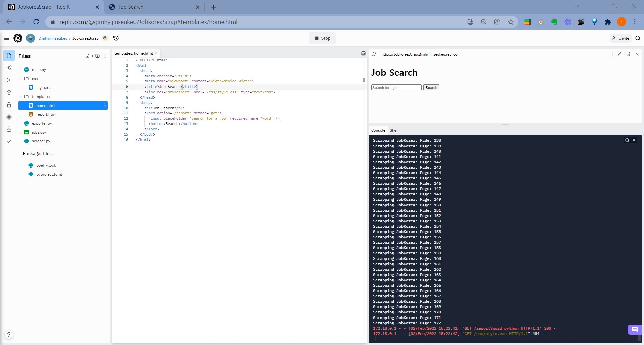
Task: Clear the console with the X icon
Action: point(634,140)
